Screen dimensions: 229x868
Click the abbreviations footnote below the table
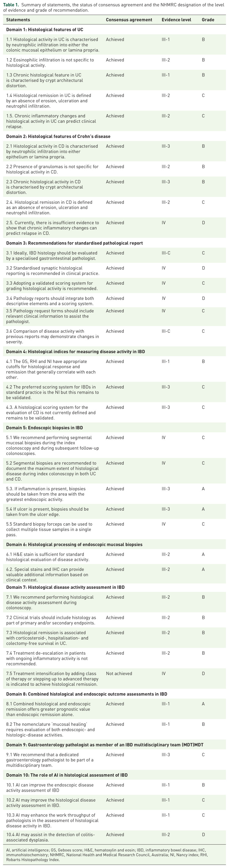pyautogui.click(x=107, y=855)
